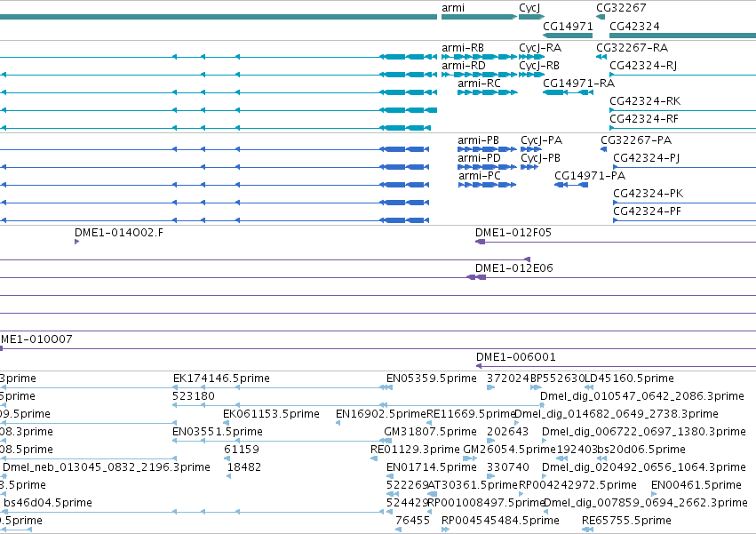Click the bs46d04.5prime EST label
756x534 pixels.
coord(48,503)
